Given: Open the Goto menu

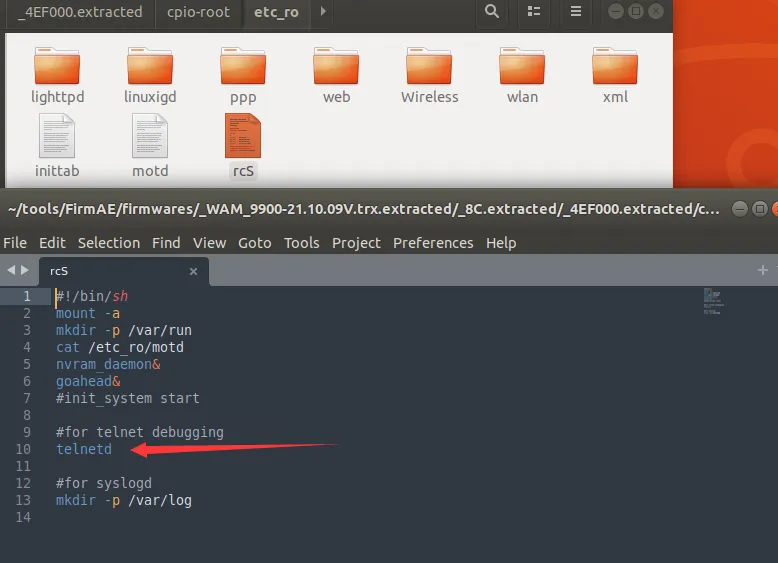Looking at the screenshot, I should (255, 243).
